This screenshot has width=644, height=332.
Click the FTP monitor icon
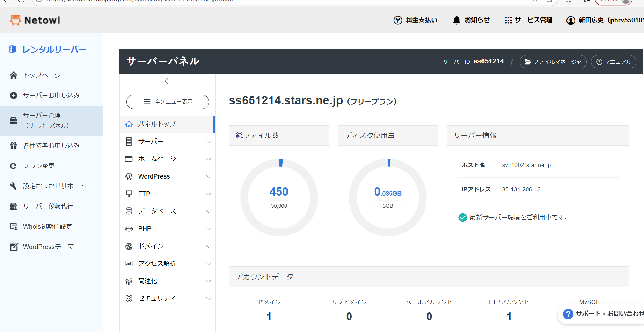129,194
